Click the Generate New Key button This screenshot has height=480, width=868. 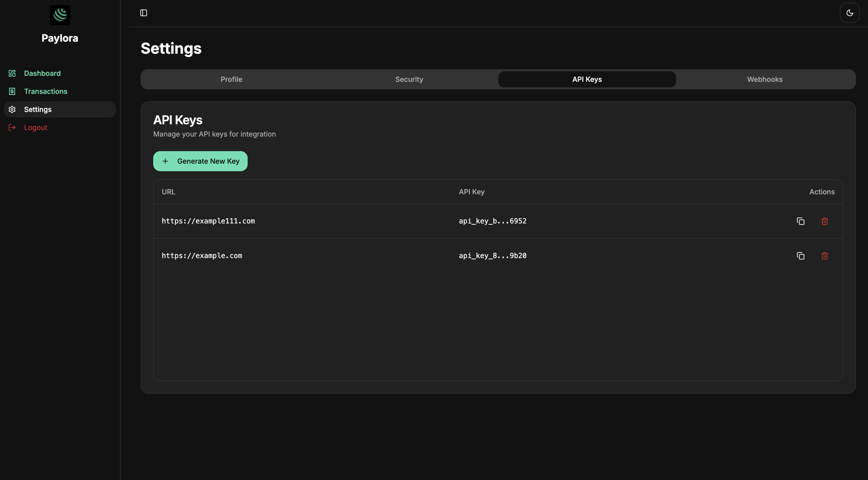point(200,161)
